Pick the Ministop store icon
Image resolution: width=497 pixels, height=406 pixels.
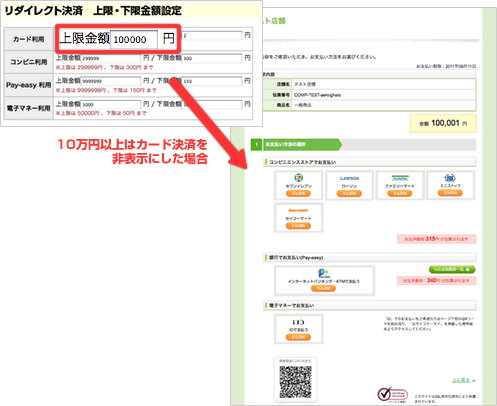click(450, 177)
